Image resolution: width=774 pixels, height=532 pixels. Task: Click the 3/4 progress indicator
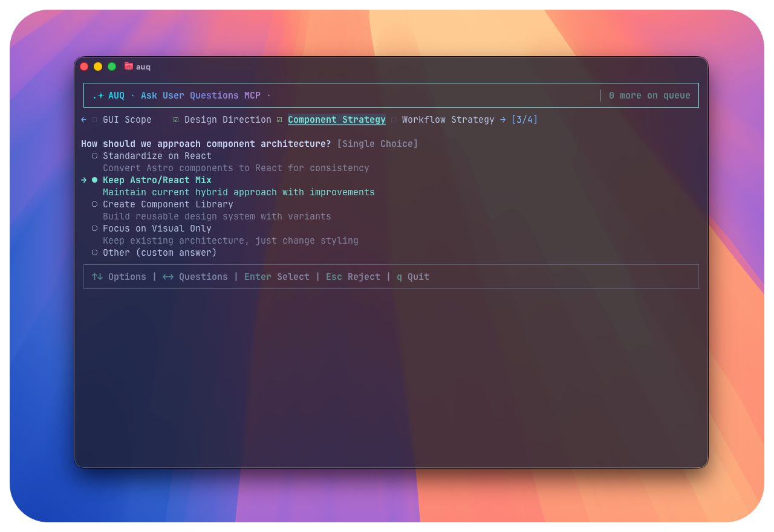point(524,119)
